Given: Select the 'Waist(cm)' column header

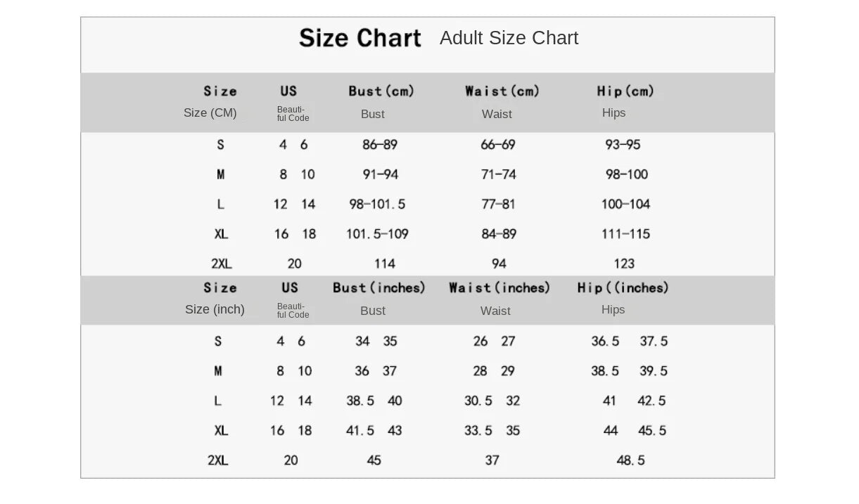Looking at the screenshot, I should click(502, 91).
